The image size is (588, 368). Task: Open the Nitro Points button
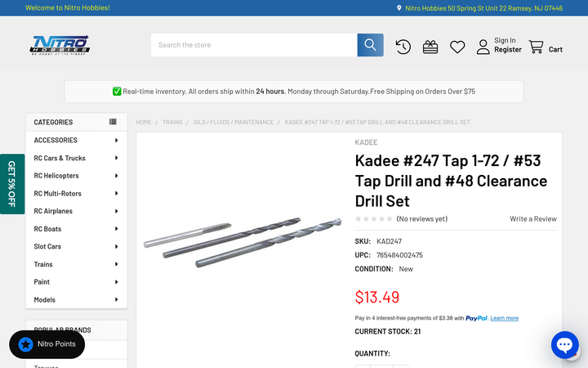[47, 344]
